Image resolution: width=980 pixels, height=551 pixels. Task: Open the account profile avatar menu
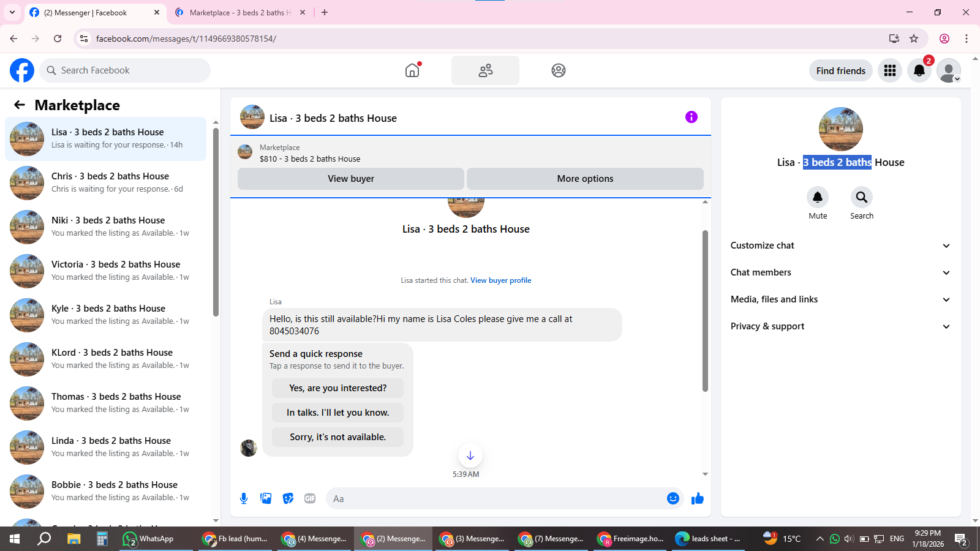pyautogui.click(x=949, y=70)
